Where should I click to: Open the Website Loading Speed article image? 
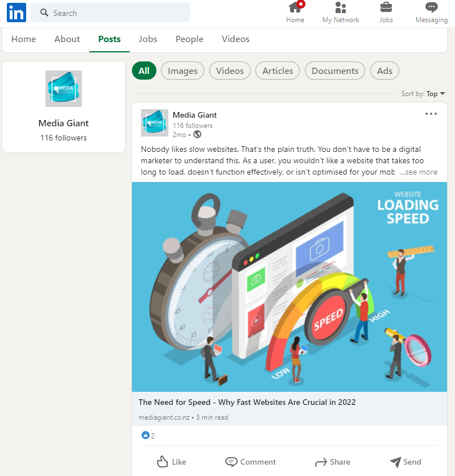pyautogui.click(x=289, y=287)
